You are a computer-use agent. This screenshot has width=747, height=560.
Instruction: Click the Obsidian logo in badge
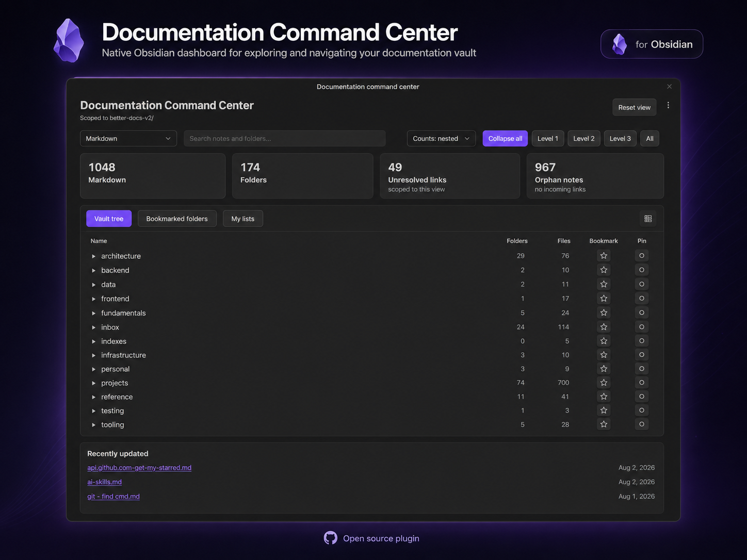point(619,44)
